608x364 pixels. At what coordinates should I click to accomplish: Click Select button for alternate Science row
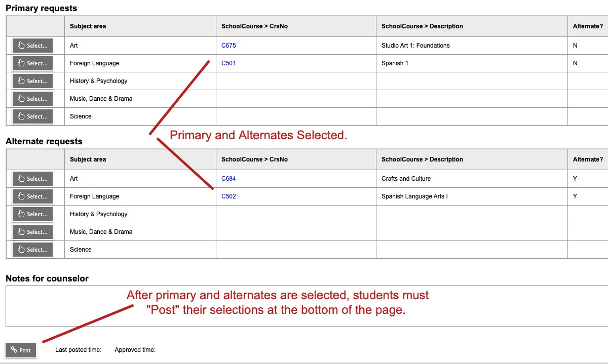point(32,250)
